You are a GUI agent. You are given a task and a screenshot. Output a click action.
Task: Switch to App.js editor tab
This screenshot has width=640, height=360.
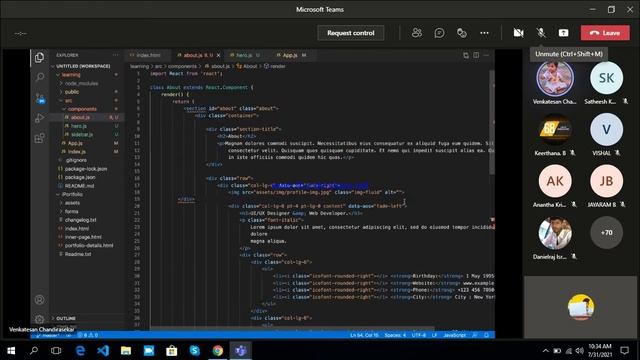coord(291,55)
